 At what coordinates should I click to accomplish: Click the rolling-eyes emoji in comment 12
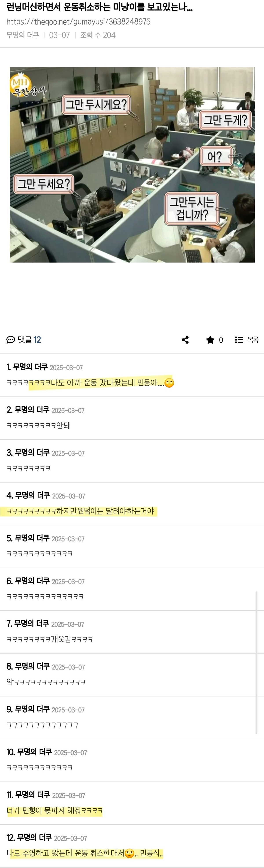coord(129,854)
